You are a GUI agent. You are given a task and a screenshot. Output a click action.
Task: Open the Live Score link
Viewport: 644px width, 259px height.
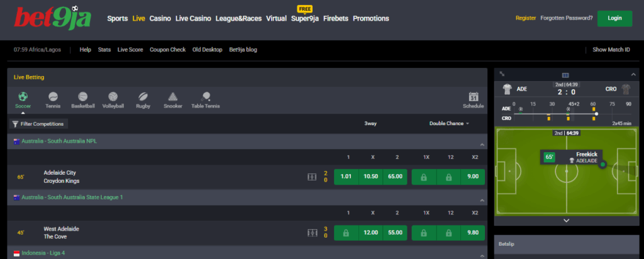(x=130, y=50)
